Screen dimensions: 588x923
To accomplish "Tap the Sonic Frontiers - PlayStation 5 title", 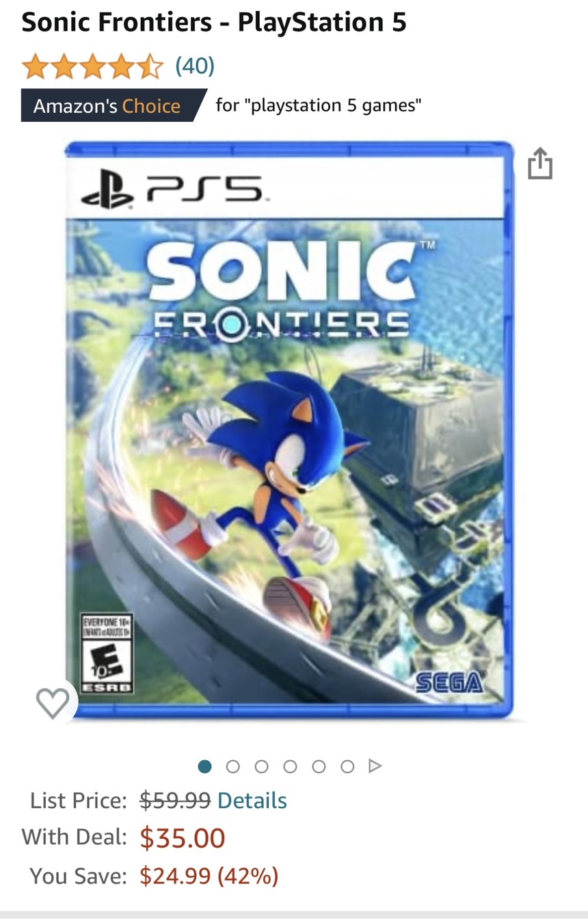I will (x=214, y=23).
